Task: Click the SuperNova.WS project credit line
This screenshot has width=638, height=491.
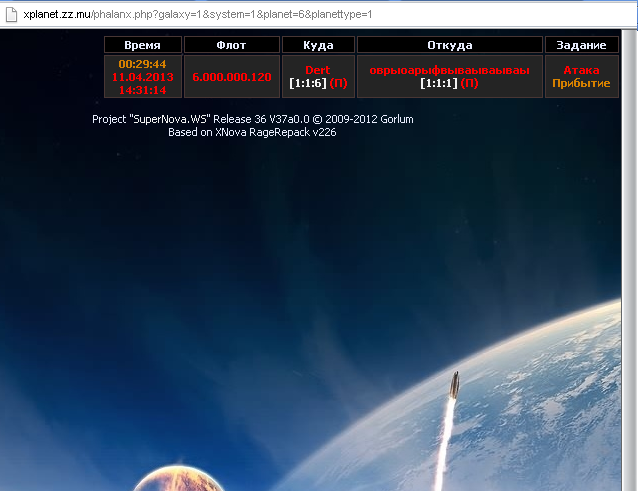Action: click(x=253, y=119)
